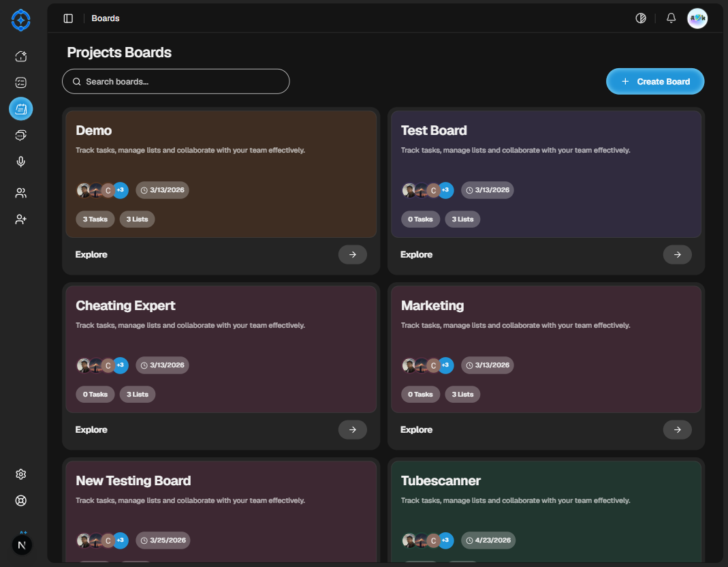This screenshot has height=567, width=728.
Task: Click the 3/25/2026 date chip on New Testing Board
Action: click(x=163, y=540)
